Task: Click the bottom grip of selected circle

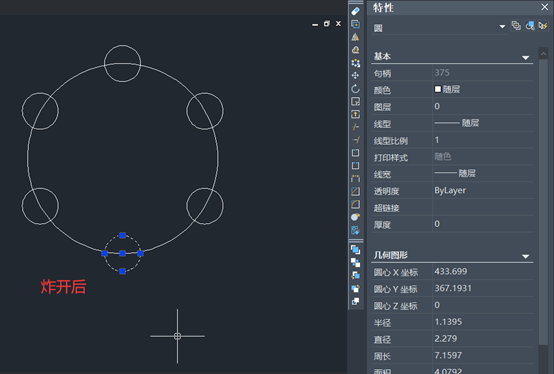Action: 122,271
